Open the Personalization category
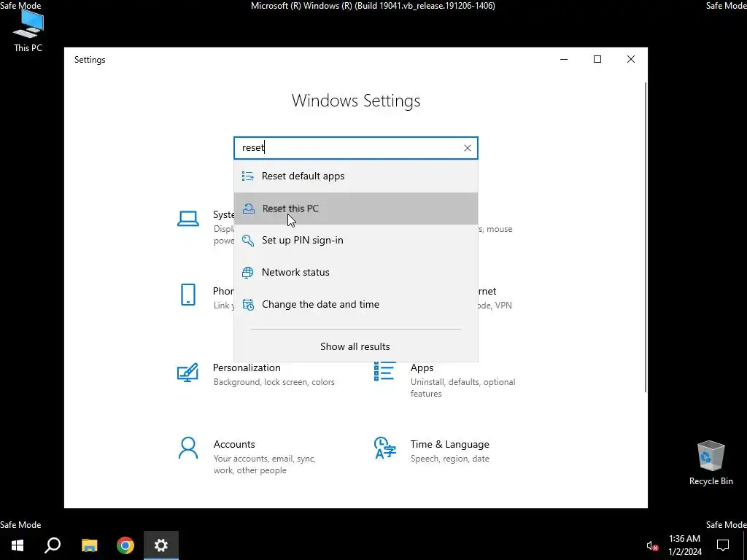Image resolution: width=747 pixels, height=560 pixels. click(x=247, y=368)
